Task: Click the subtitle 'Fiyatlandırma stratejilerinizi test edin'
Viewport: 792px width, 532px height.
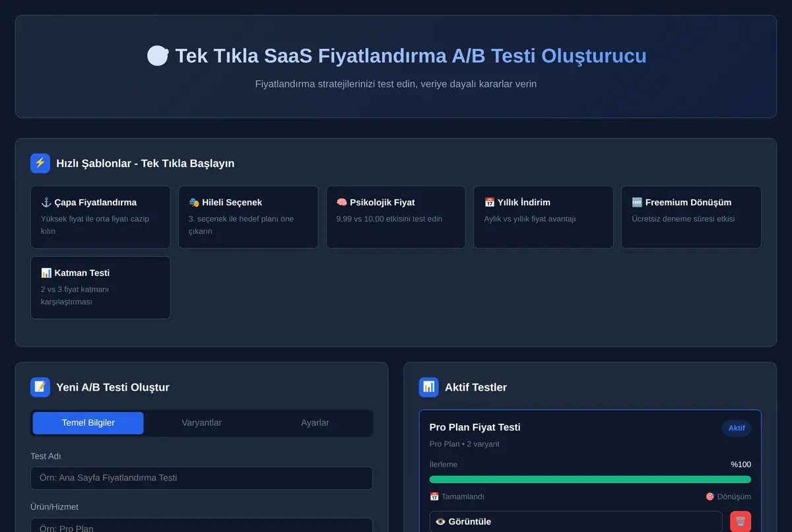Action: [x=395, y=84]
